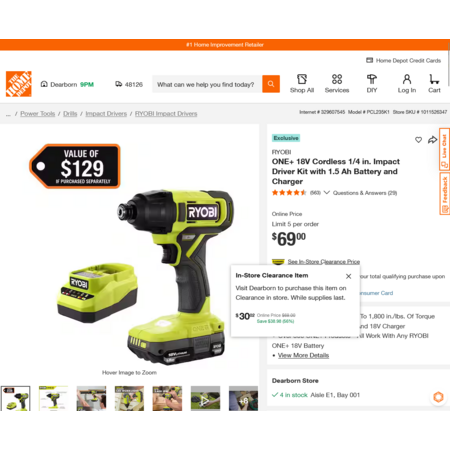Click the share arrow icon
The image size is (450, 450).
[x=432, y=140]
